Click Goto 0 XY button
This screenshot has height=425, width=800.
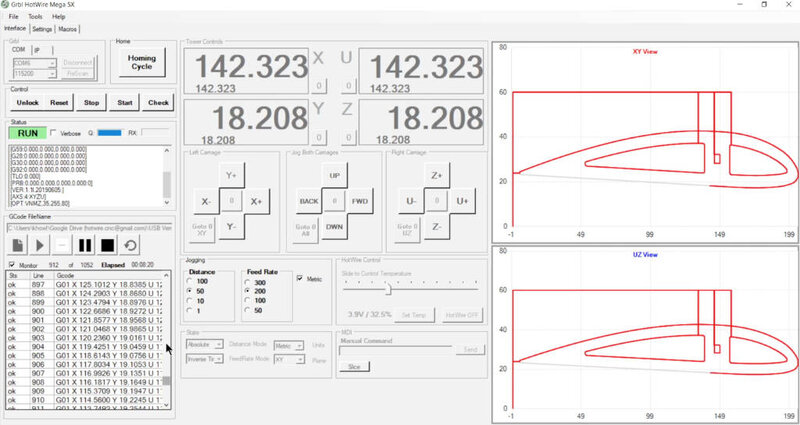203,230
